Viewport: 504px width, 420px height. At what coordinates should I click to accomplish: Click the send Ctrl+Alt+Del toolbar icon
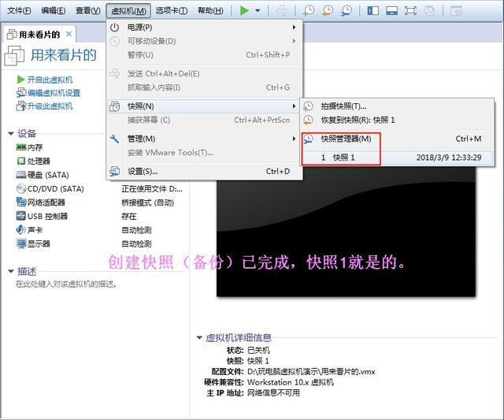point(282,10)
